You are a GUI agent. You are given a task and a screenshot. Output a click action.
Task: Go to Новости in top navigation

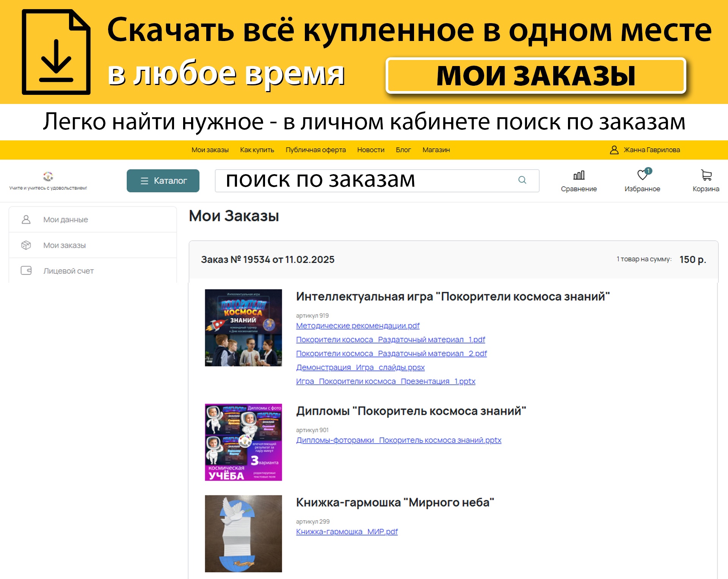point(370,150)
